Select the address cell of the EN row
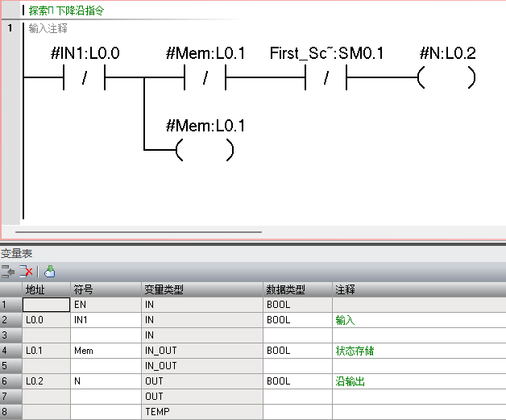This screenshot has height=420, width=506. tap(46, 306)
